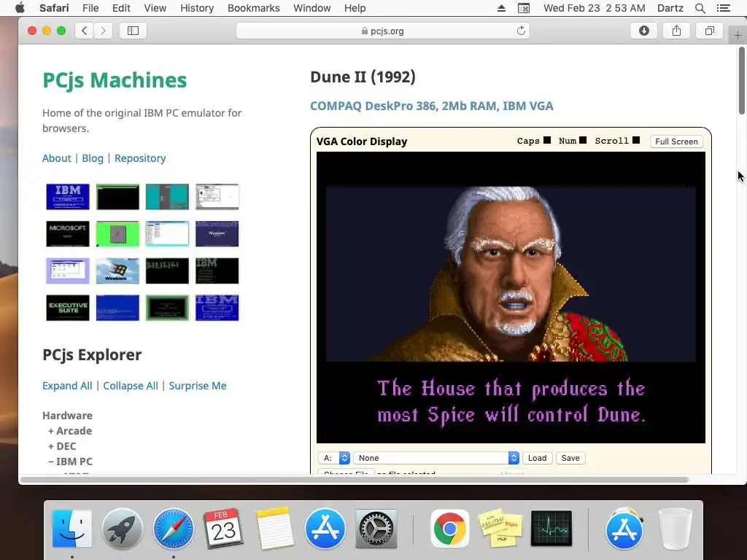This screenshot has width=747, height=560.
Task: Open Calendar from the Dock
Action: 223,529
